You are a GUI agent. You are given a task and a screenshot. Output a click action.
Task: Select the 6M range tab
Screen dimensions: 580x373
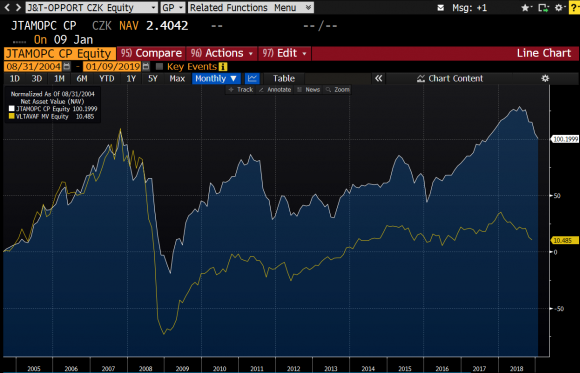82,78
